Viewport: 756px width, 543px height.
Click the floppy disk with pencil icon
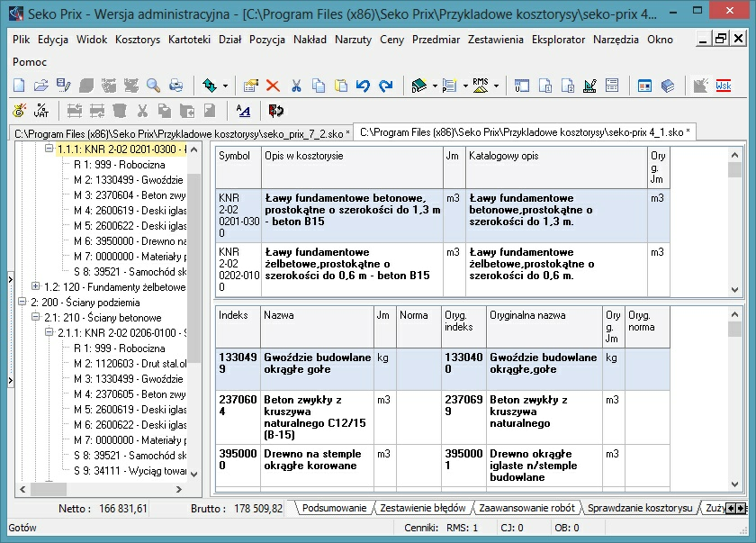pos(64,86)
